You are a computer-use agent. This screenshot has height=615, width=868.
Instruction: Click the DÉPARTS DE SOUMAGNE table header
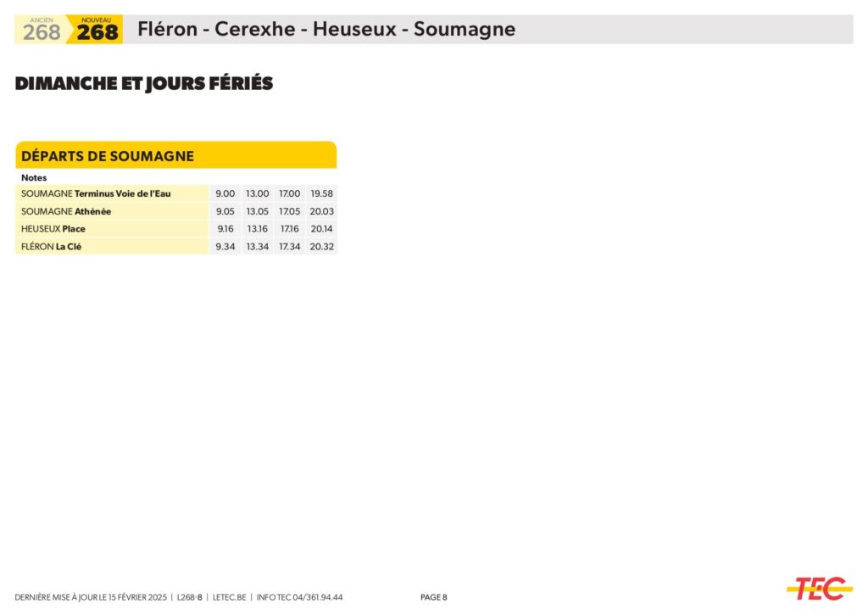coord(108,156)
